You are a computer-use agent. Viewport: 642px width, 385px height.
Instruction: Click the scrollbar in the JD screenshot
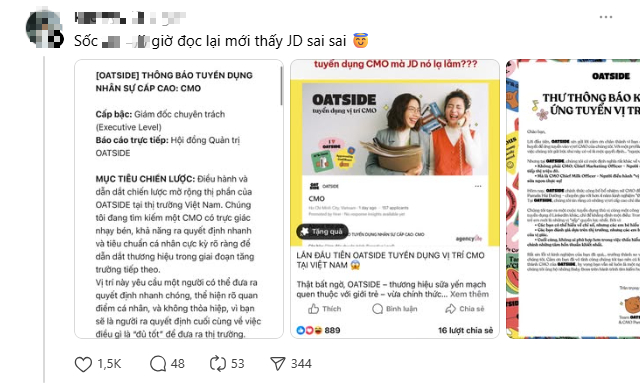coord(281,86)
